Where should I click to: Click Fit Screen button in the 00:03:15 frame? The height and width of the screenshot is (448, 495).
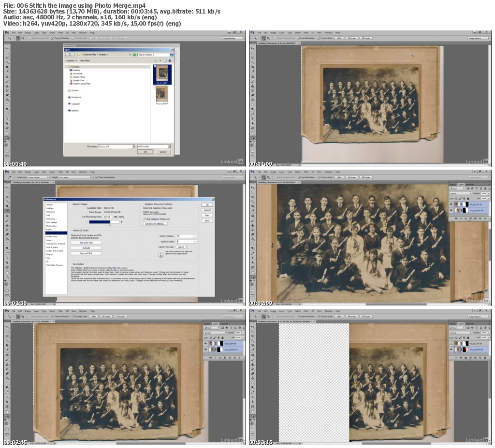pos(351,317)
